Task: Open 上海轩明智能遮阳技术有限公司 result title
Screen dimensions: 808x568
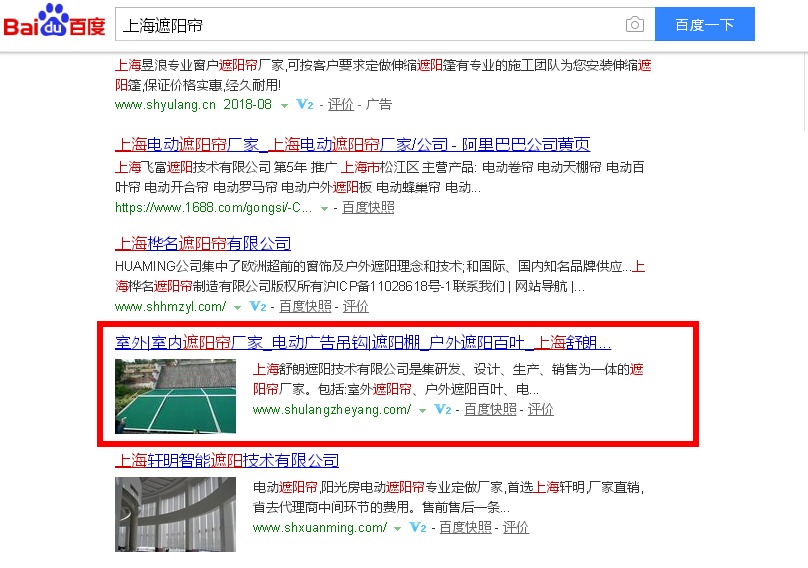Action: coord(227,461)
